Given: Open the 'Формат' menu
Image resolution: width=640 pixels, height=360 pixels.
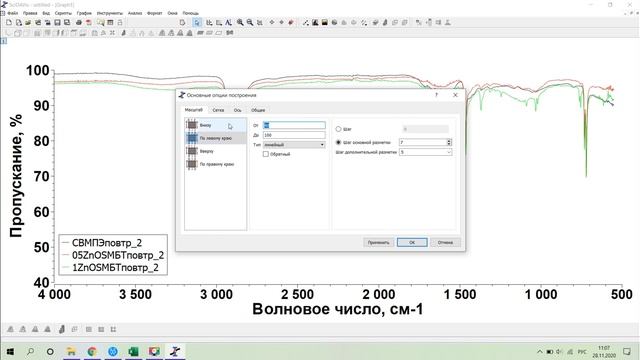Looking at the screenshot, I should pos(155,13).
